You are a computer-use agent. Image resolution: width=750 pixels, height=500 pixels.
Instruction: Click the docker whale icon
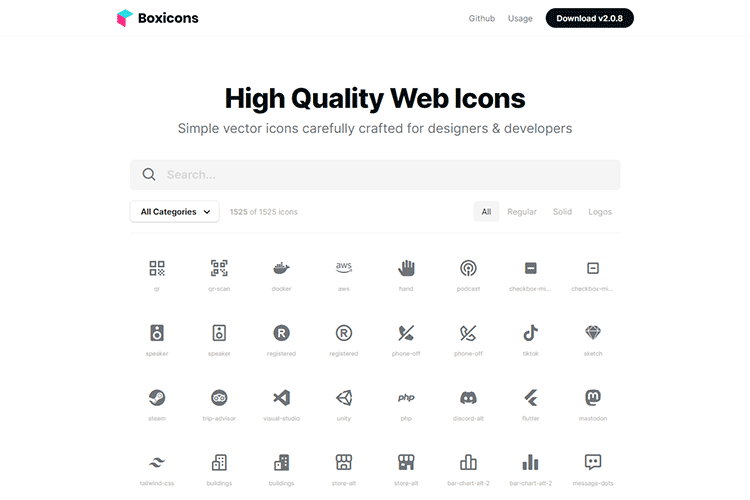(281, 268)
